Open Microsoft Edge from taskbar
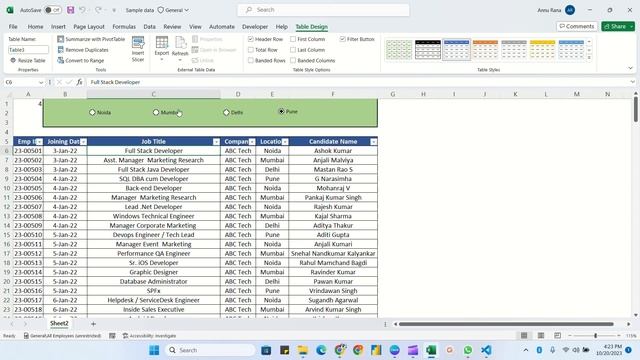640x360 pixels. tap(321, 350)
